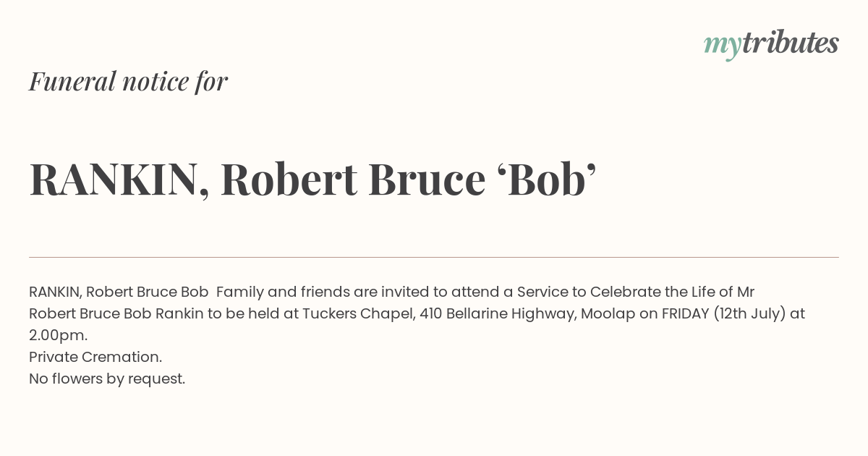Click the word 'Robert' in the title
868x456 pixels.
coord(289,180)
